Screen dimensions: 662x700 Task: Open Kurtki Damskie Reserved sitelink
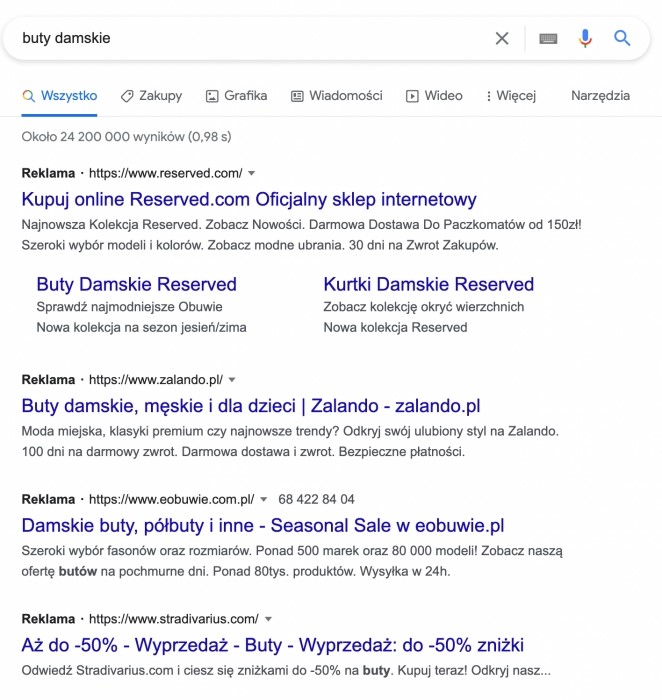[x=429, y=284]
